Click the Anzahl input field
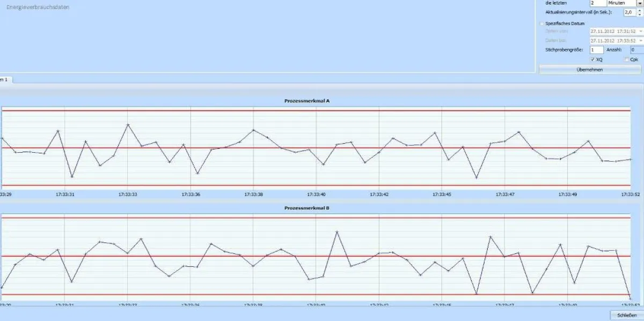 coord(635,50)
